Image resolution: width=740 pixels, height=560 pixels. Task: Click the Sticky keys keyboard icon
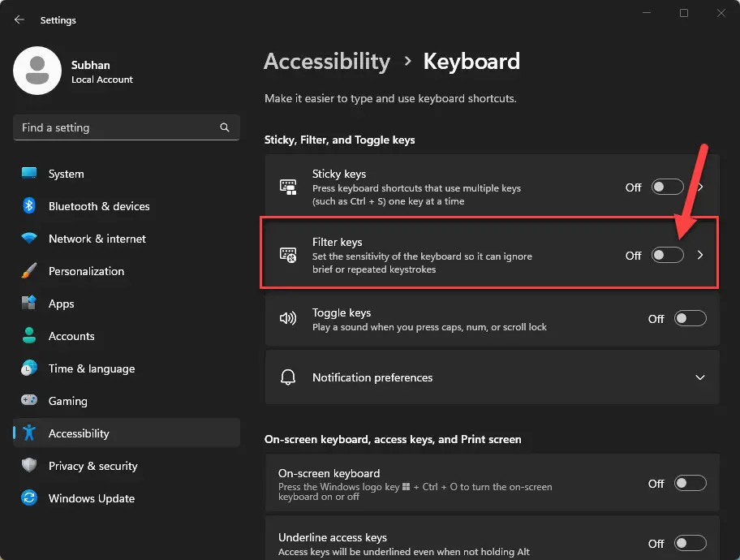(x=288, y=187)
